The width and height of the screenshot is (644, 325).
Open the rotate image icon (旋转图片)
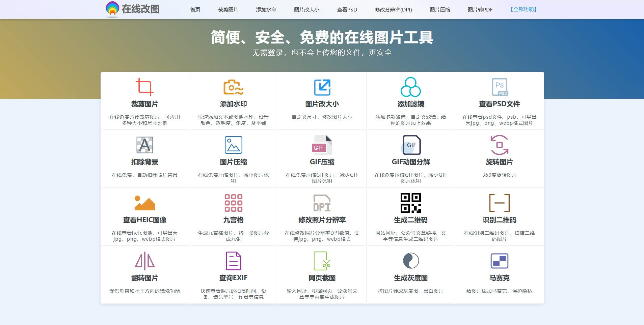point(499,145)
